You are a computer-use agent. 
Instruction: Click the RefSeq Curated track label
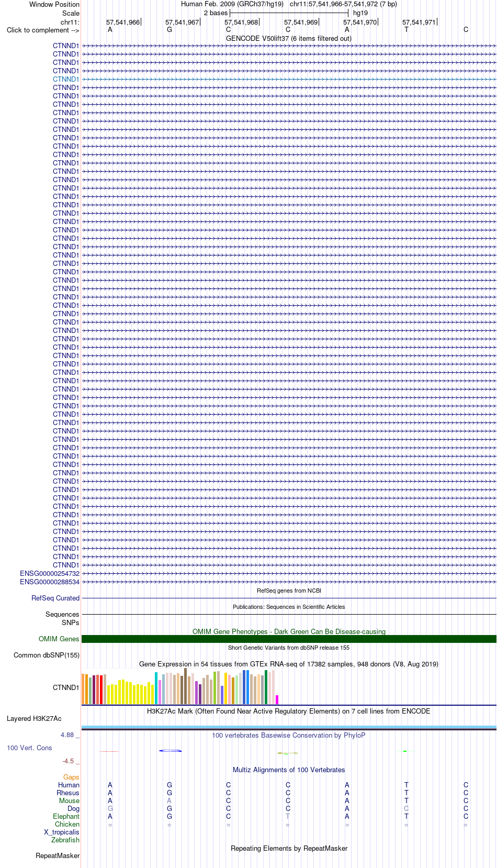pyautogui.click(x=55, y=598)
